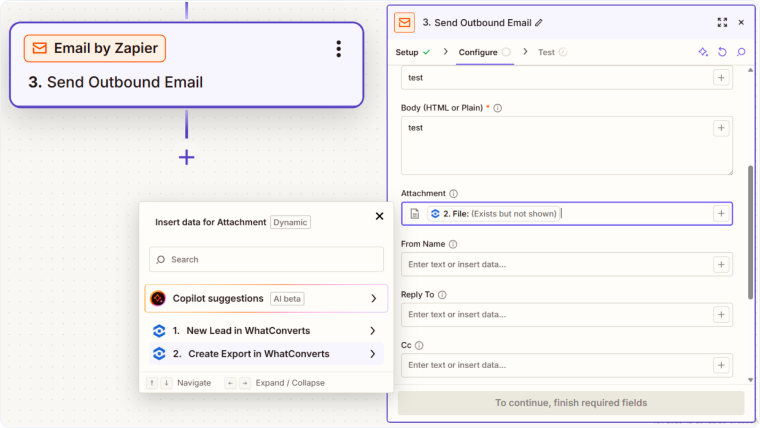Click the Email by Zapier envelope icon in header
The image size is (760, 428).
pos(404,22)
